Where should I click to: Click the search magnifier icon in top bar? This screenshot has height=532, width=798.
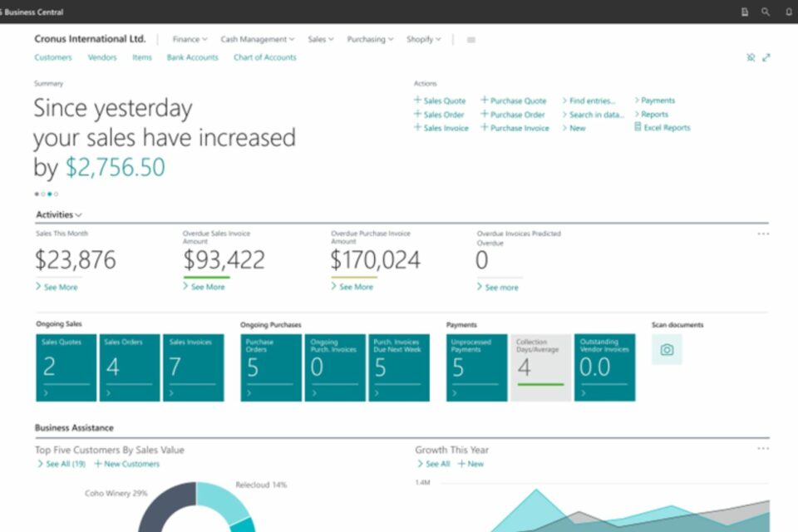[x=766, y=12]
